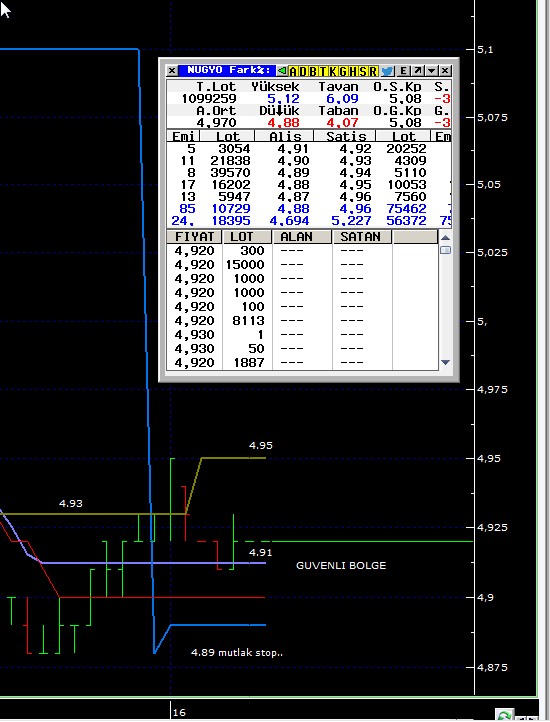Click the yellow D button in titlebar
The image size is (550, 722).
[303, 71]
